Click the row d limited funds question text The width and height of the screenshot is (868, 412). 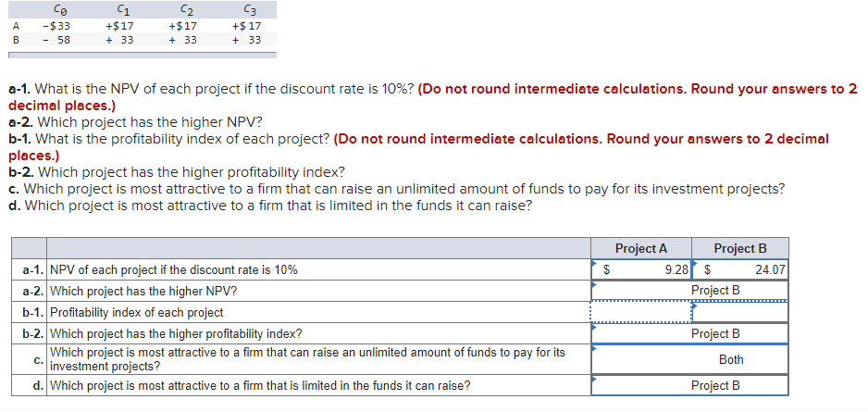pyautogui.click(x=259, y=385)
